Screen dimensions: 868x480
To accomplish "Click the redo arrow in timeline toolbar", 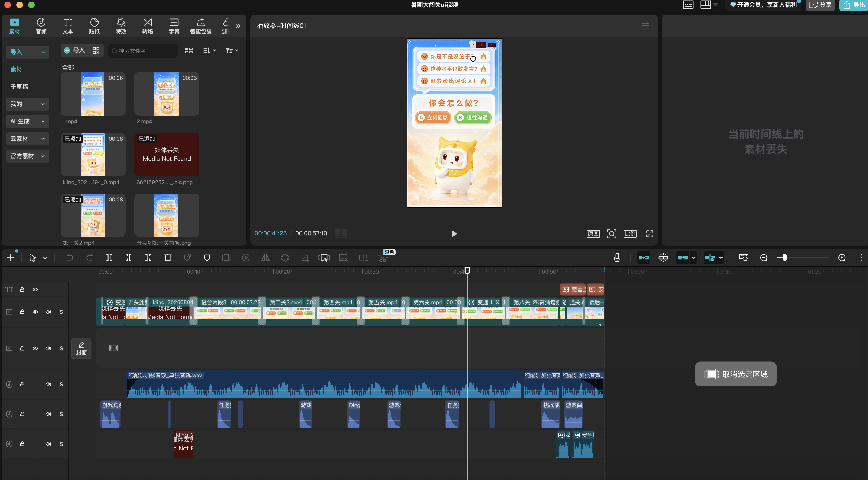I will pos(89,258).
